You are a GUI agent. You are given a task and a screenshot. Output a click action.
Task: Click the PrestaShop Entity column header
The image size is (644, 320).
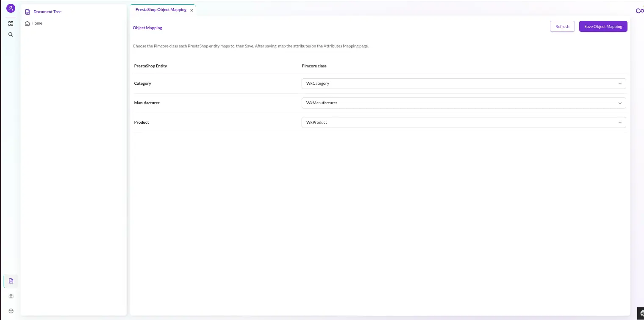click(x=150, y=66)
